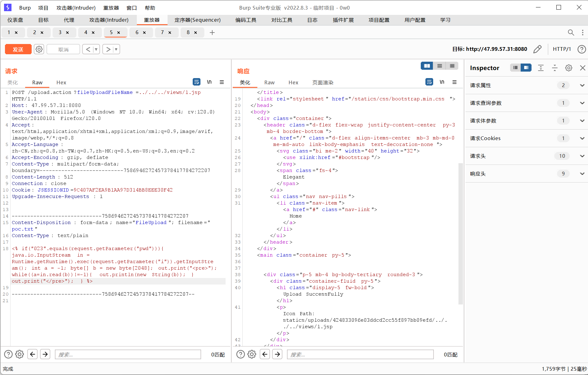Image resolution: width=588 pixels, height=375 pixels.
Task: Add a new Repeater tab with plus
Action: tap(212, 33)
